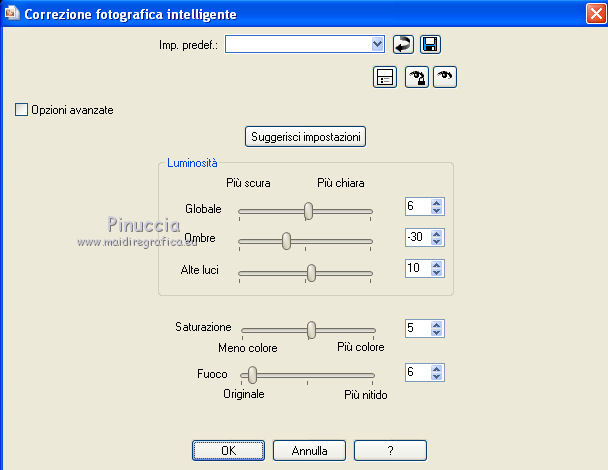Click the reset to default arrow icon
Viewport: 608px width, 470px height.
(x=402, y=44)
